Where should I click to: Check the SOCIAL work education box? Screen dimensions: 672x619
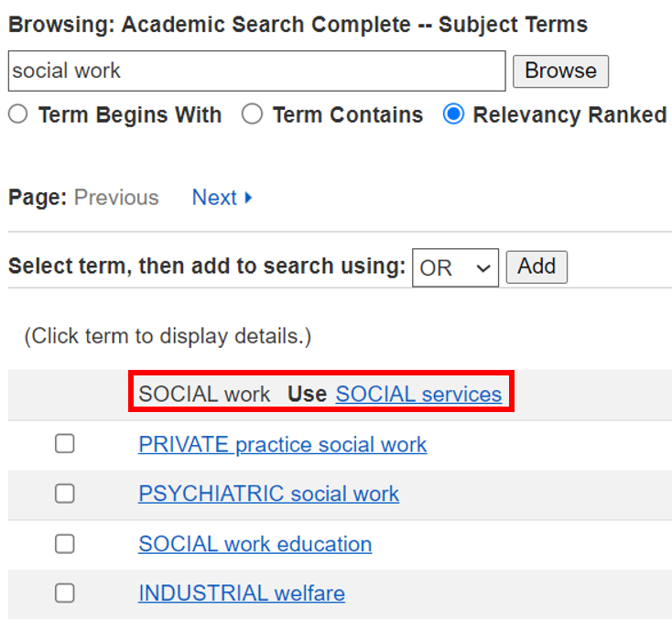65,544
